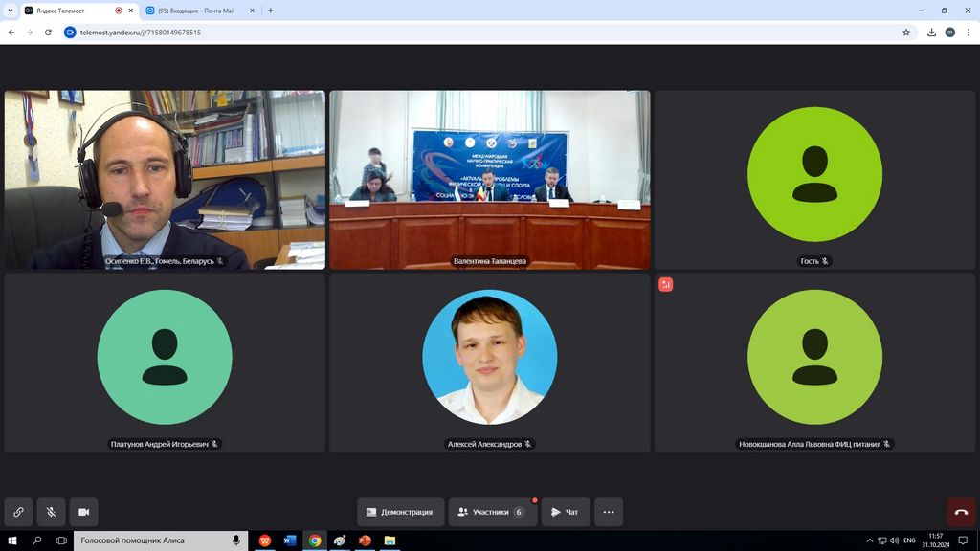Expand the system tray hidden icons arrow

point(869,540)
